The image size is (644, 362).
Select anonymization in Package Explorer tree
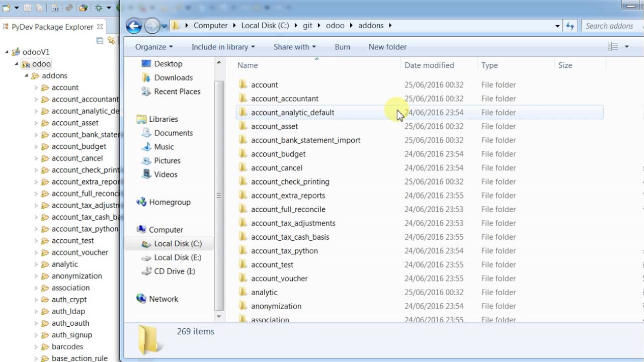76,276
